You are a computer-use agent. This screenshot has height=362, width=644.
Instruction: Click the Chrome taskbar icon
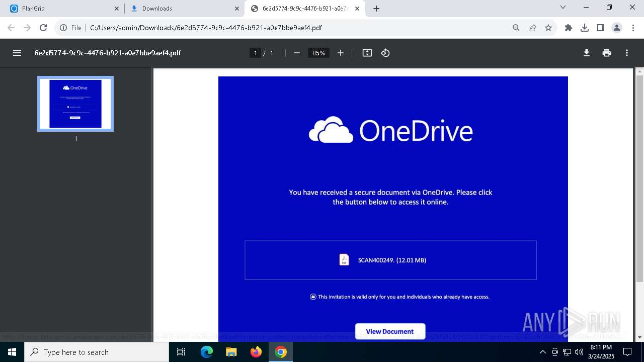(x=281, y=352)
